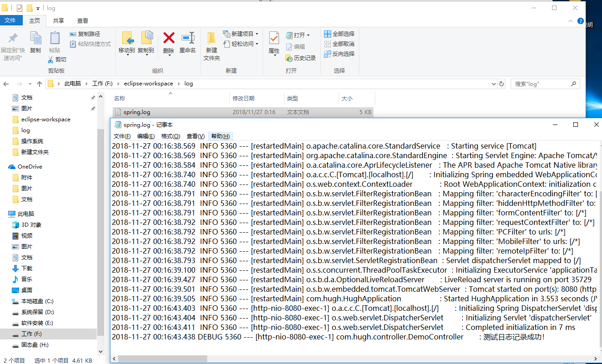Expand the address bar history dropdown
Viewport: 602px width, 364px height.
(x=494, y=84)
